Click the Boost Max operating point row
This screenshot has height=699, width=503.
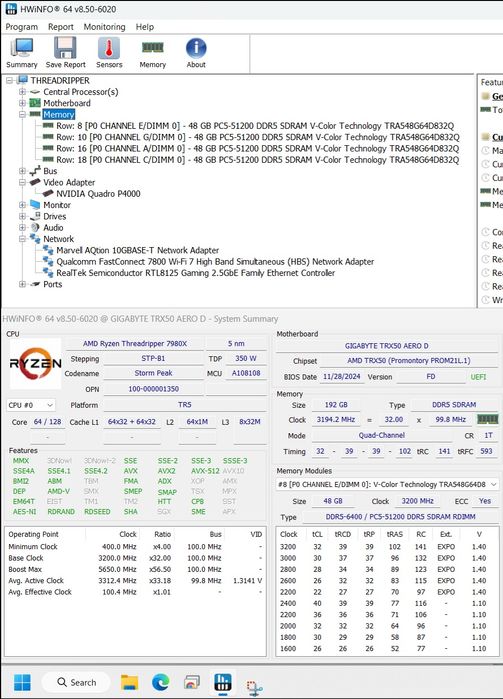click(x=135, y=569)
